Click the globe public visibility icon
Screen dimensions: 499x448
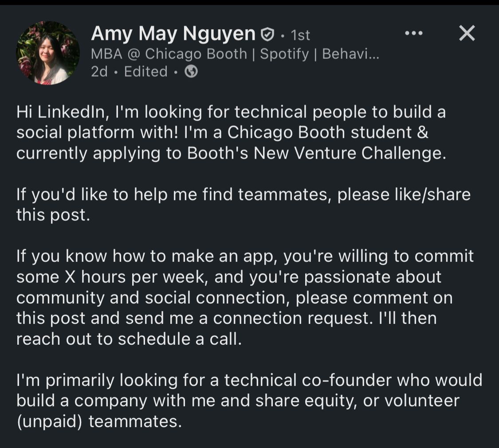tap(191, 71)
